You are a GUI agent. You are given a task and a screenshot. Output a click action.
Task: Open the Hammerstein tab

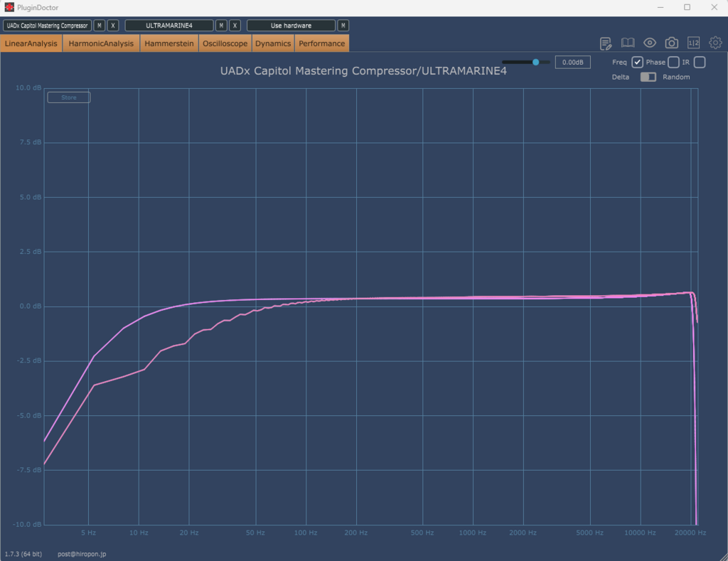(169, 43)
